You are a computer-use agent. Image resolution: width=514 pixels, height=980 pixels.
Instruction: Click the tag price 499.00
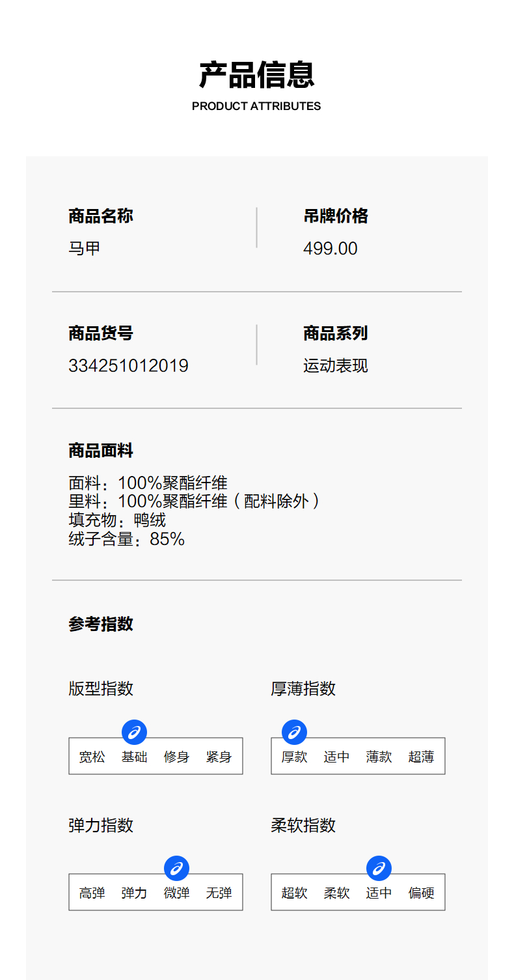click(330, 249)
